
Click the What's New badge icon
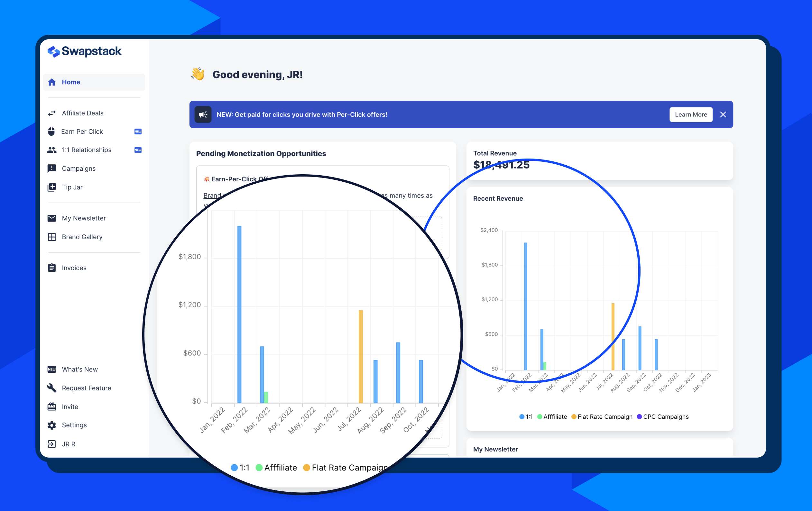point(51,370)
